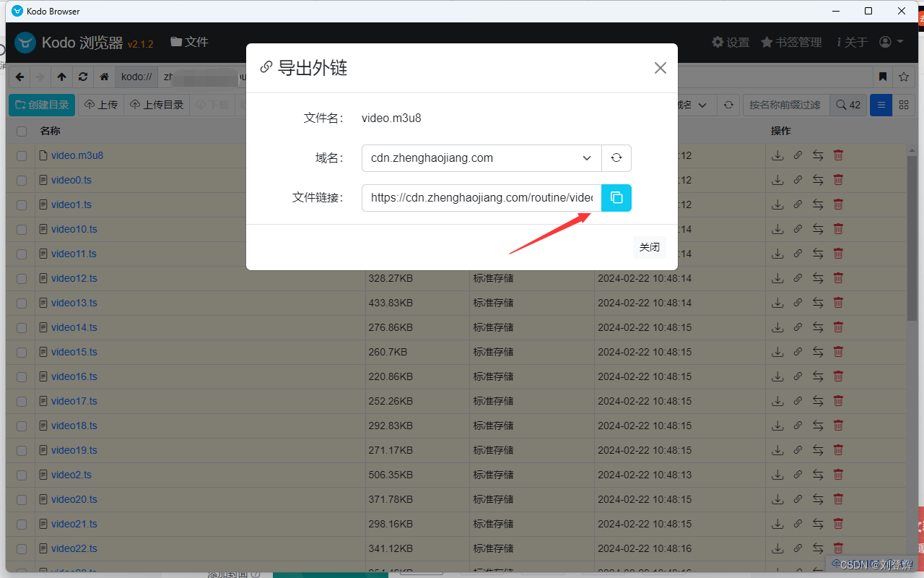Open the star favorites icon

(x=904, y=77)
